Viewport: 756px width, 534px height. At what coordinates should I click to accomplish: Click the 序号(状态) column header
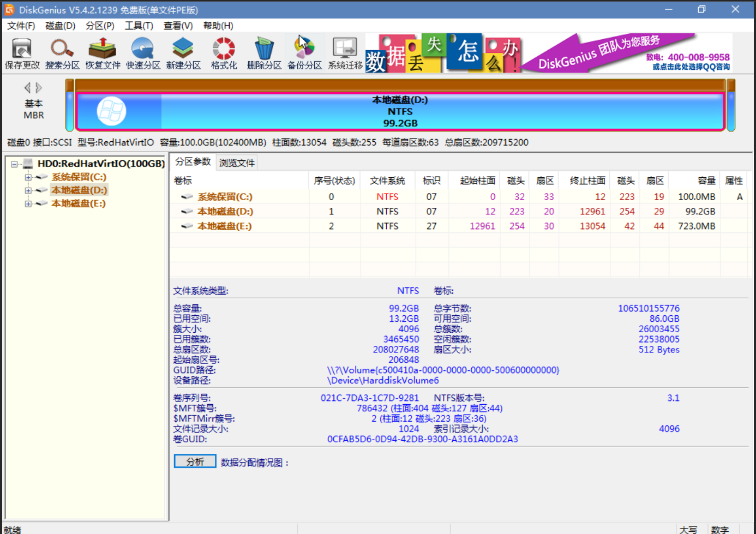pyautogui.click(x=334, y=181)
